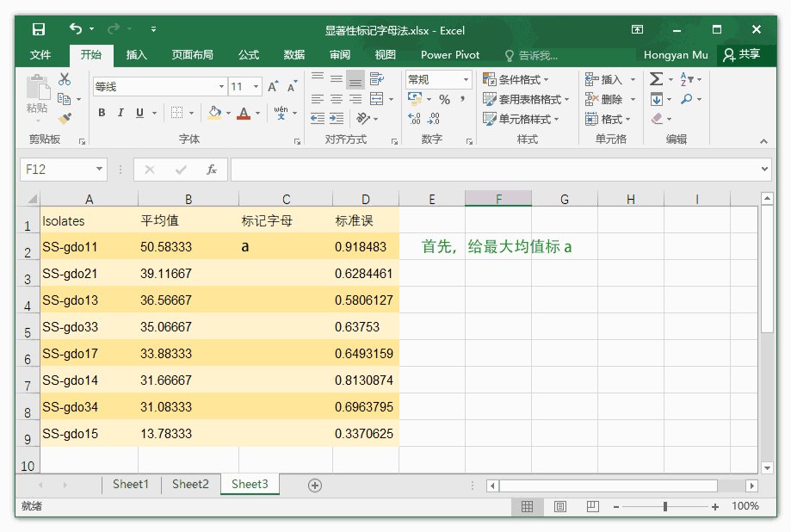Open the 插入 ribbon tab

[136, 55]
